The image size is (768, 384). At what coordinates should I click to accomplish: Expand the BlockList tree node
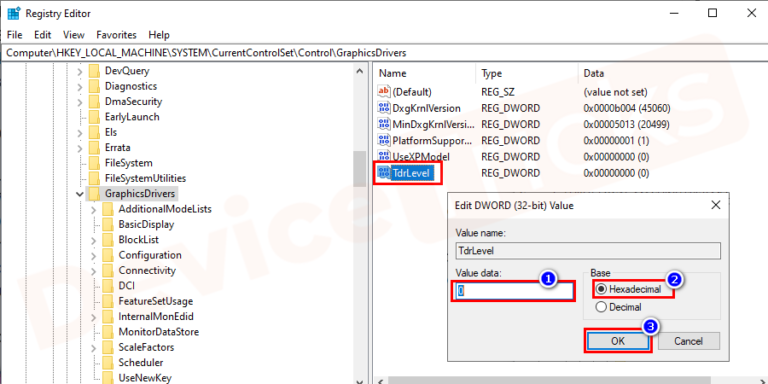point(94,240)
